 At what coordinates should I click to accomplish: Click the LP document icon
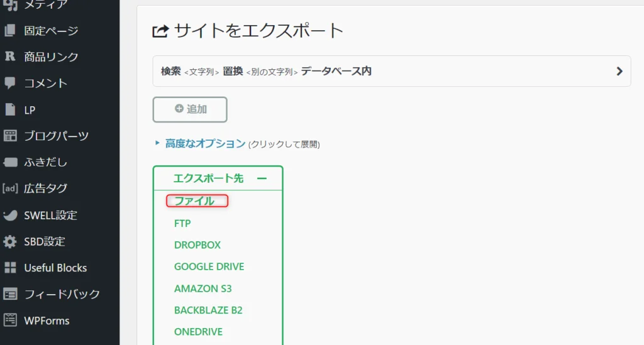pos(10,109)
